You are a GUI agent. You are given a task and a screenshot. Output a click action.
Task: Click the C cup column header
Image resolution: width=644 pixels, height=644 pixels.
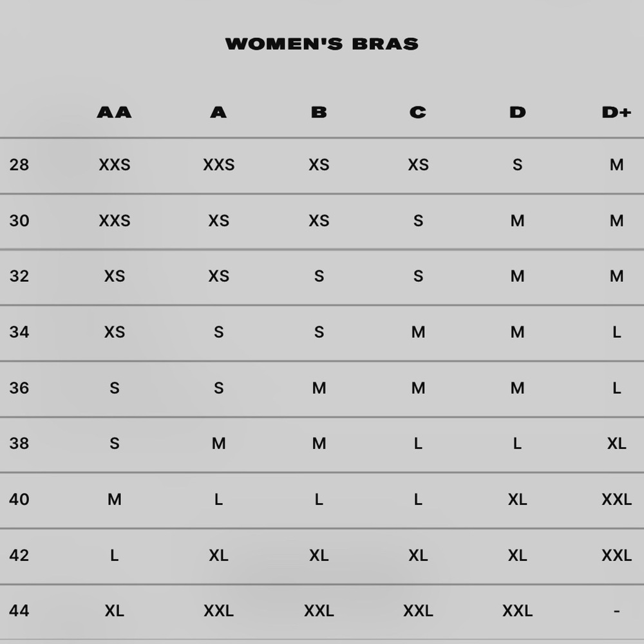(418, 112)
